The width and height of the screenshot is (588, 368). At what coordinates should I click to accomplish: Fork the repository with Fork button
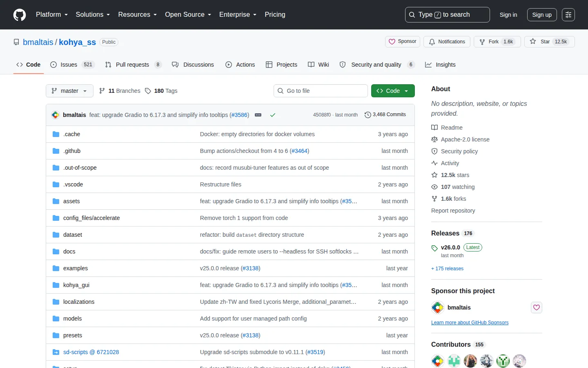pyautogui.click(x=497, y=42)
